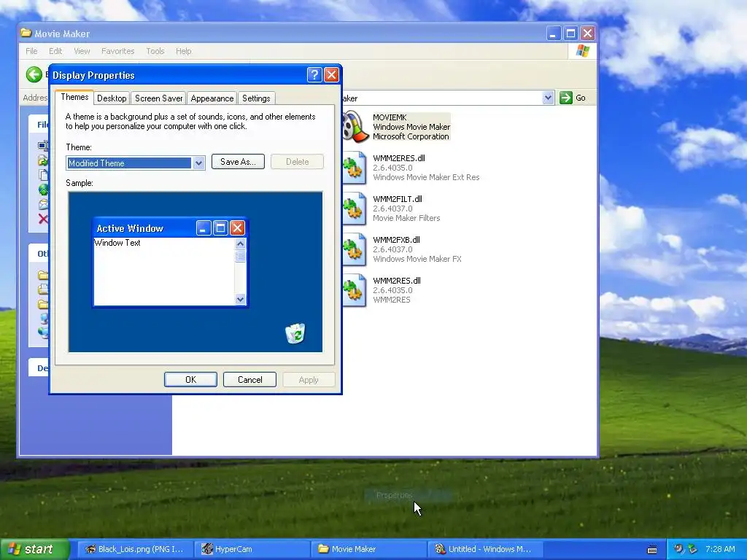Open the View menu

pos(82,51)
